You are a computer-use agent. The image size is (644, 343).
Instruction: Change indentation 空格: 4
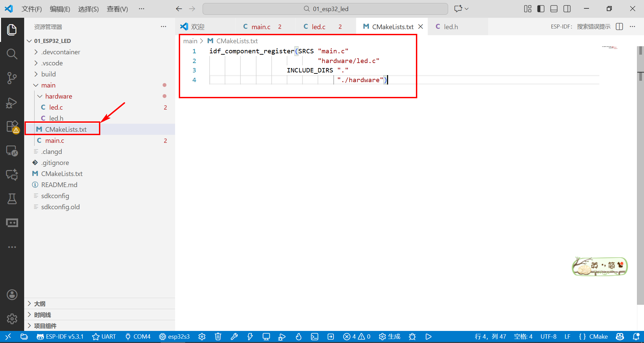[523, 336]
